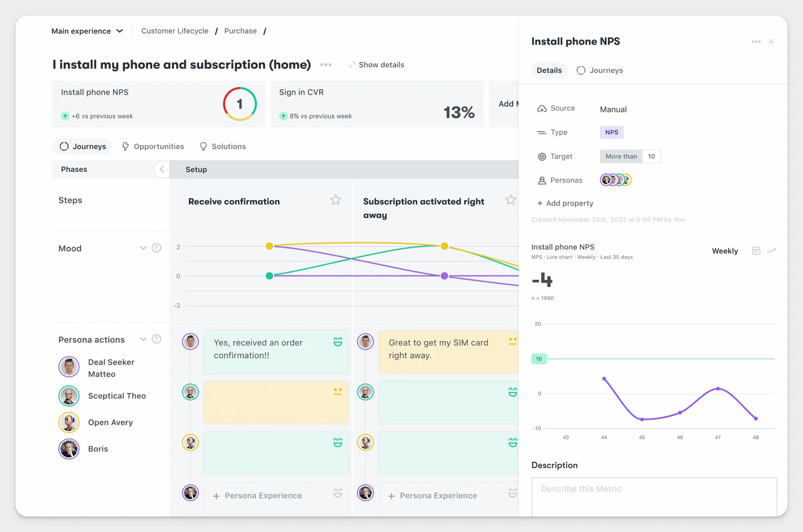Open the three-dot menu beside the journey title
This screenshot has height=532, width=803.
coord(326,65)
